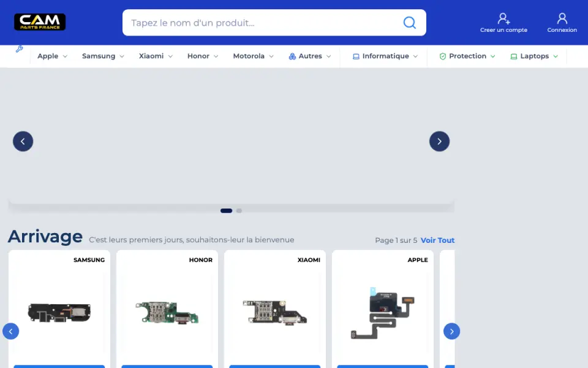The image size is (588, 368).
Task: Open the Samsung category menu
Action: [x=99, y=56]
